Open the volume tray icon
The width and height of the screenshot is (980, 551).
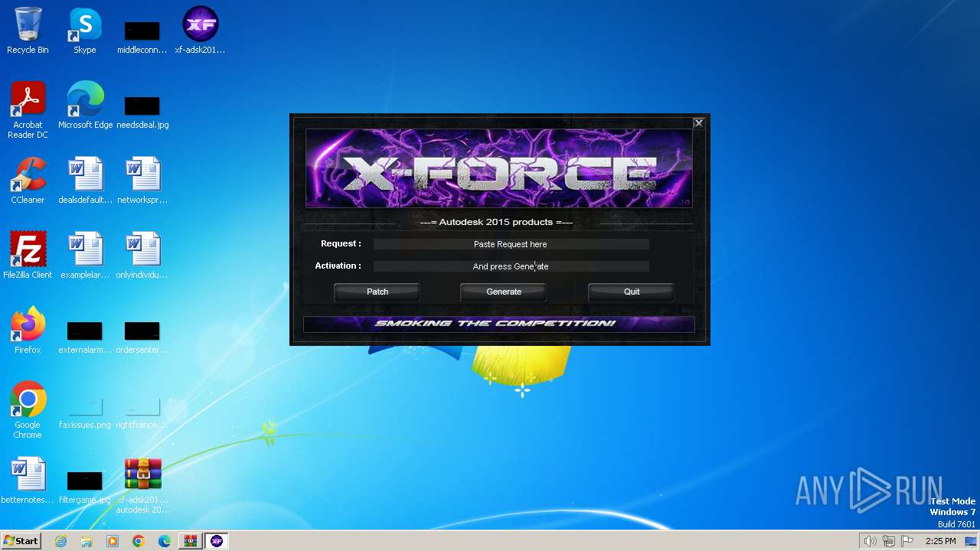click(x=871, y=541)
